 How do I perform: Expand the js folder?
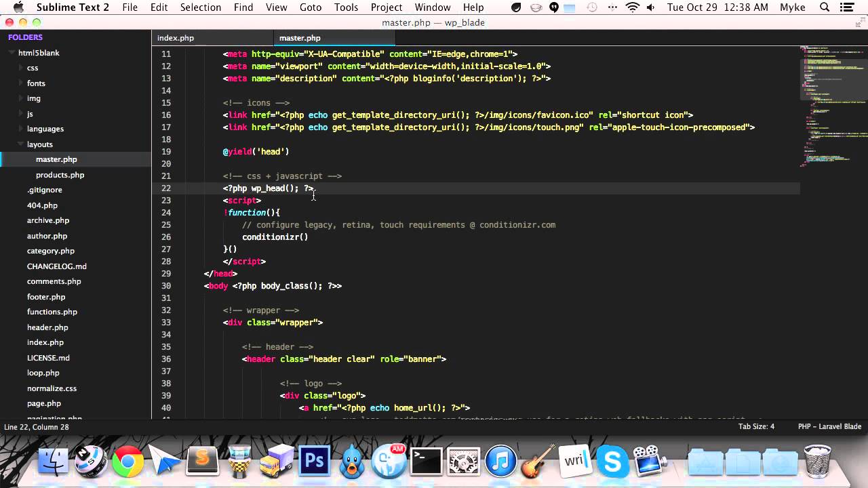pos(20,114)
